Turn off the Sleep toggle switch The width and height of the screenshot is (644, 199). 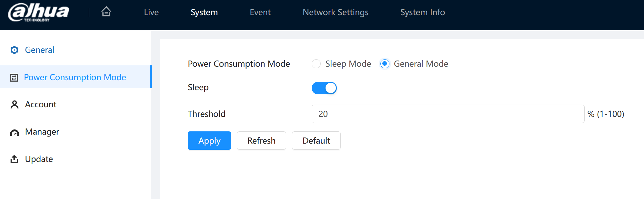324,88
